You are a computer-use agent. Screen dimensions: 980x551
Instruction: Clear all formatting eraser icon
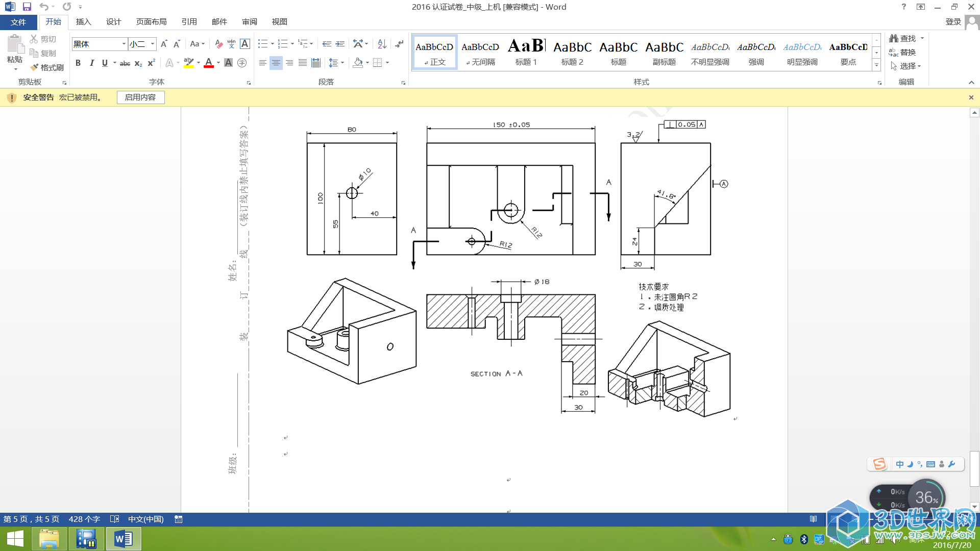[218, 44]
